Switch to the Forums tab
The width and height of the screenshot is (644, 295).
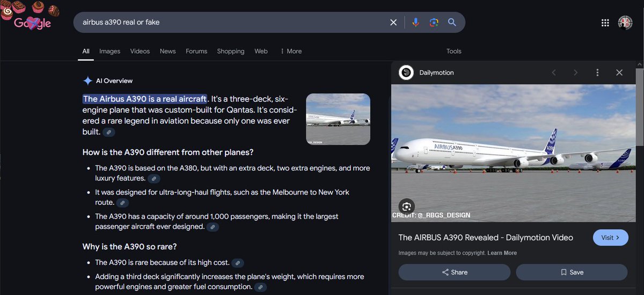tap(196, 51)
